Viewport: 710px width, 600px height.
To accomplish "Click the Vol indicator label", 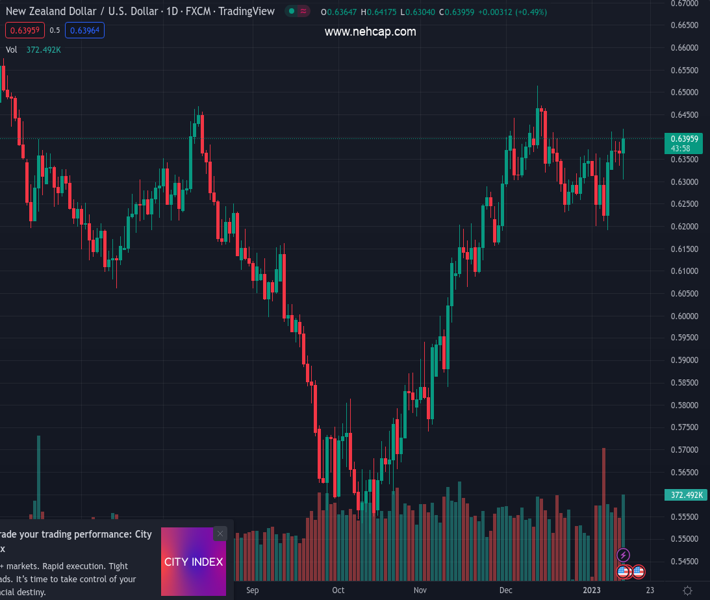I will click(12, 50).
